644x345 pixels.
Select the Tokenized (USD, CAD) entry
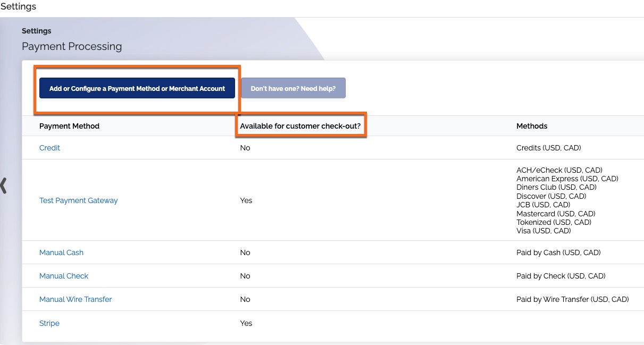tap(554, 222)
